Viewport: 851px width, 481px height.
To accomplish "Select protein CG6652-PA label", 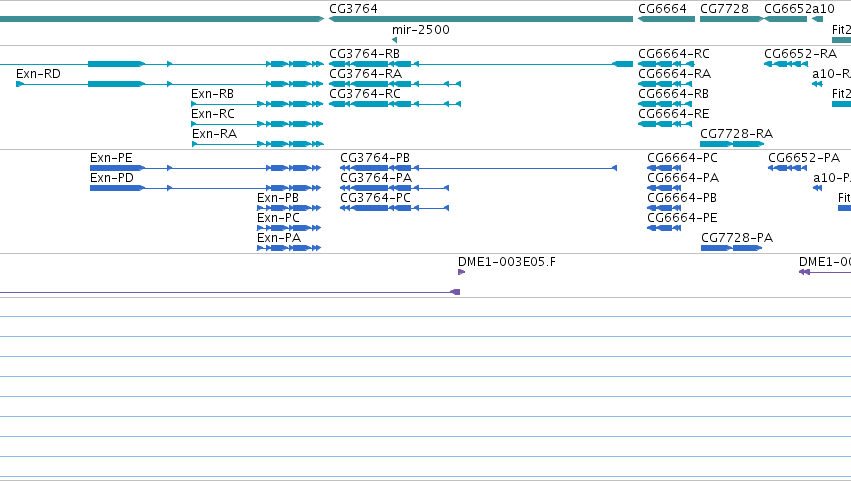I will 804,158.
